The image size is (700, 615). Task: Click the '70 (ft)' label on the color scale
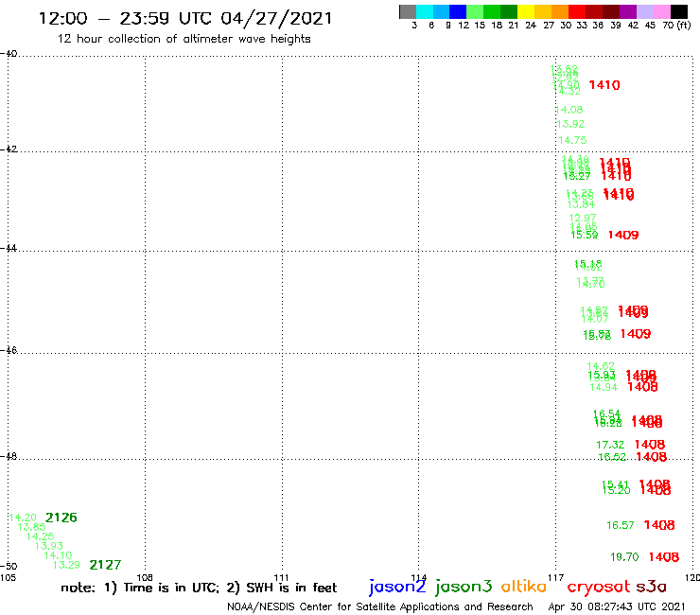676,25
